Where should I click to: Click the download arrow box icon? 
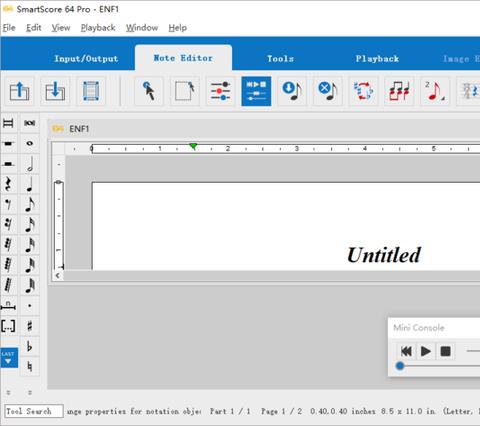[55, 91]
